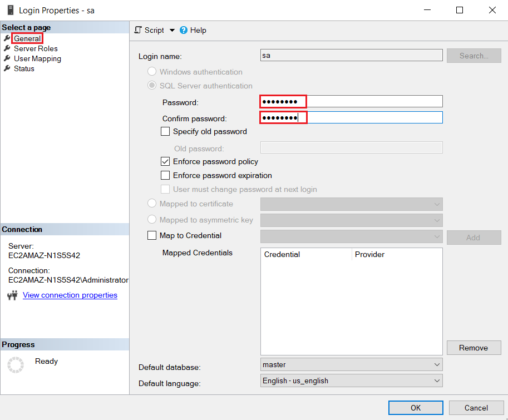Uncheck Enforce password policy

tap(165, 162)
